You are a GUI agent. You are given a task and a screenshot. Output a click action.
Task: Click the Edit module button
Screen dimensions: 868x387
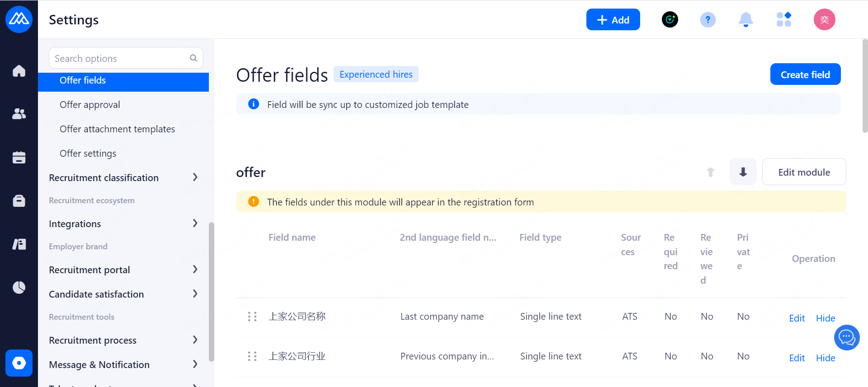pos(804,172)
